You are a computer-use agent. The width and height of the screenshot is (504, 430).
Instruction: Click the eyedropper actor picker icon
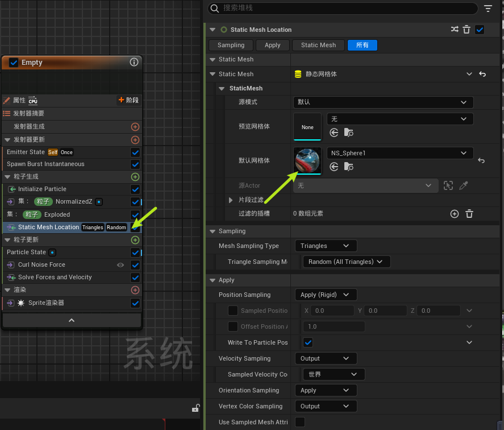pos(464,185)
